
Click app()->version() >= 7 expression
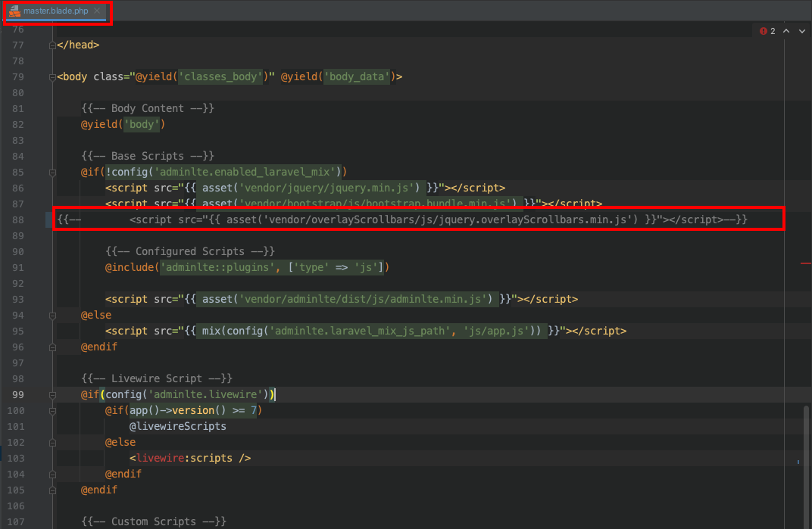pyautogui.click(x=193, y=410)
